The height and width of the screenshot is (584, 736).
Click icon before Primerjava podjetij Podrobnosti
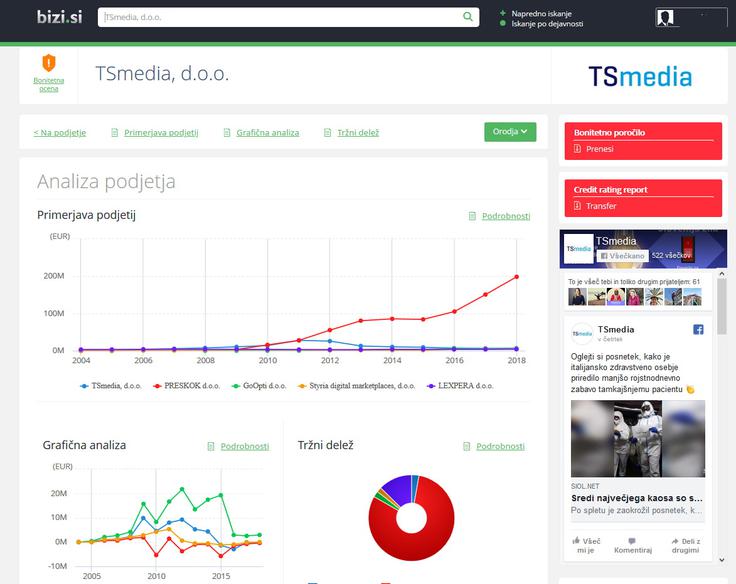click(x=472, y=216)
